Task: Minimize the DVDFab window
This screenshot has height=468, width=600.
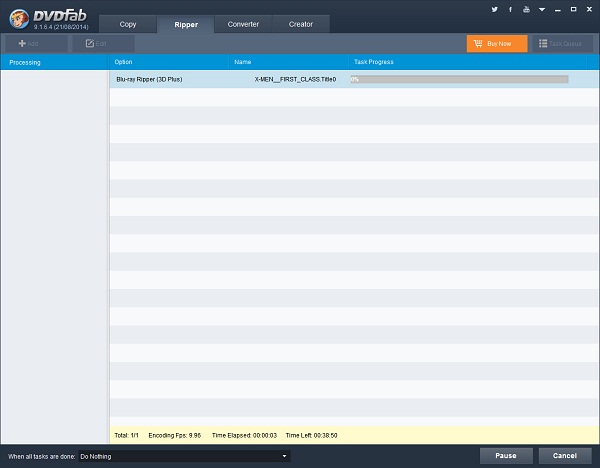Action: pyautogui.click(x=558, y=10)
